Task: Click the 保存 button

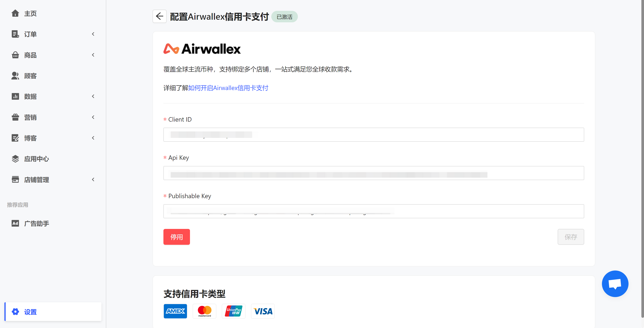Action: (x=571, y=237)
